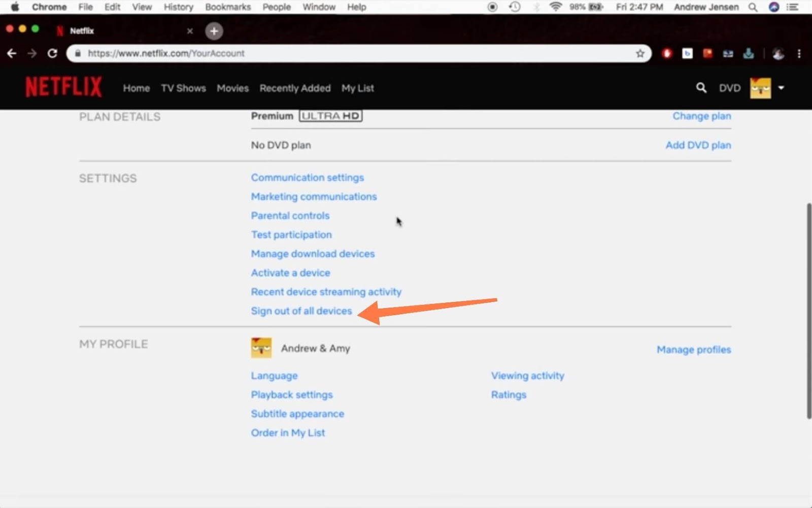
Task: Open Test participation
Action: click(291, 234)
